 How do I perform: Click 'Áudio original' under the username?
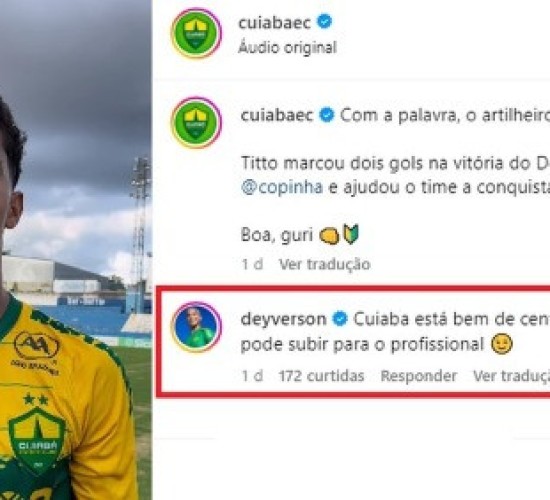click(x=287, y=47)
